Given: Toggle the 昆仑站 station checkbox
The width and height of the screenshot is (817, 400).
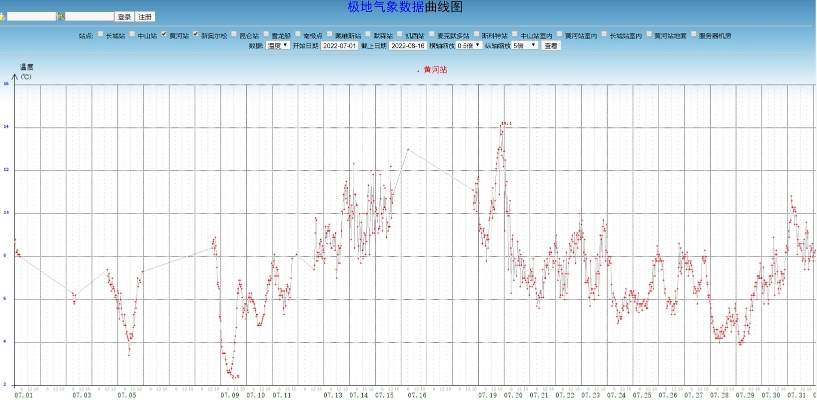Looking at the screenshot, I should (x=235, y=35).
